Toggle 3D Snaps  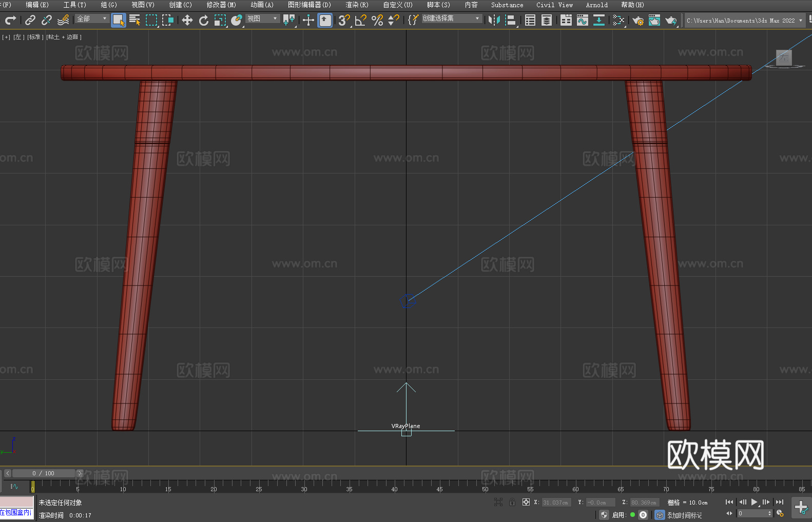344,20
